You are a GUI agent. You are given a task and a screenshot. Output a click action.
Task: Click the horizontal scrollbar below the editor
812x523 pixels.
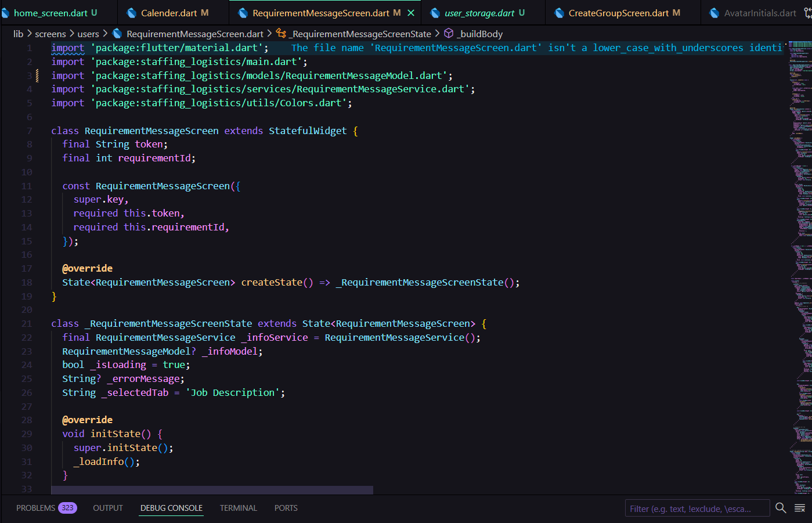point(212,490)
